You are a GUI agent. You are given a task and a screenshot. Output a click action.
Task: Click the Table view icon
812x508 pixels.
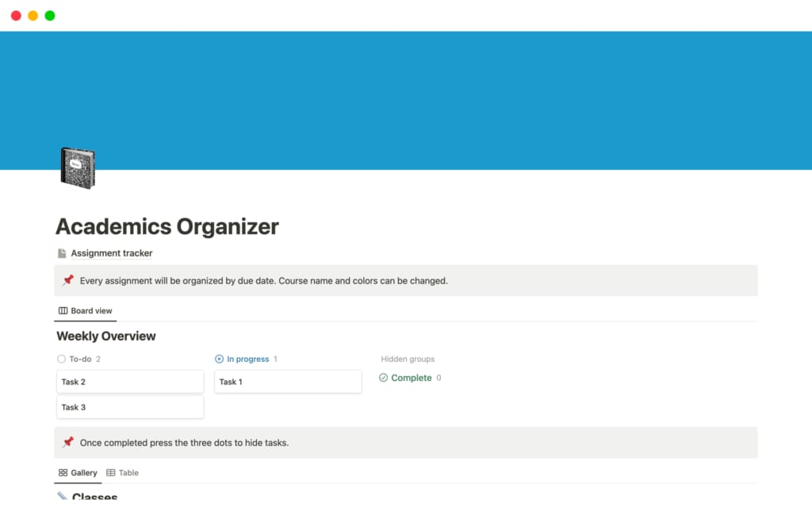coord(111,473)
